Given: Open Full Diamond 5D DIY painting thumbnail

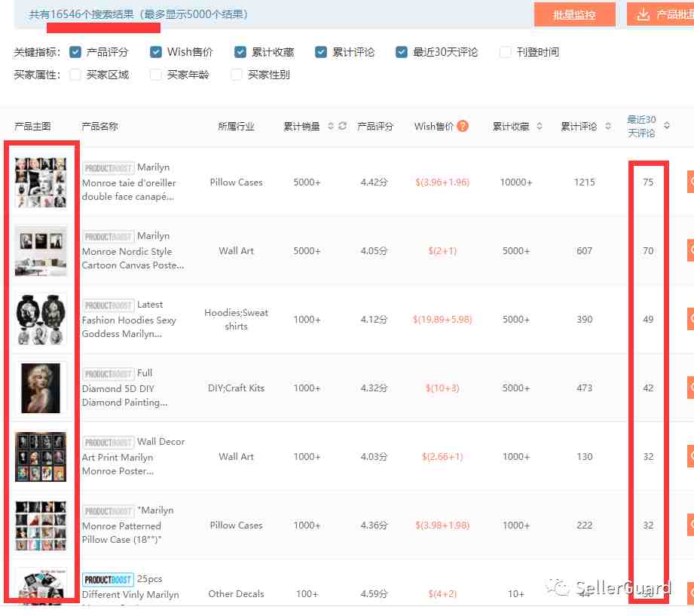Looking at the screenshot, I should [41, 388].
